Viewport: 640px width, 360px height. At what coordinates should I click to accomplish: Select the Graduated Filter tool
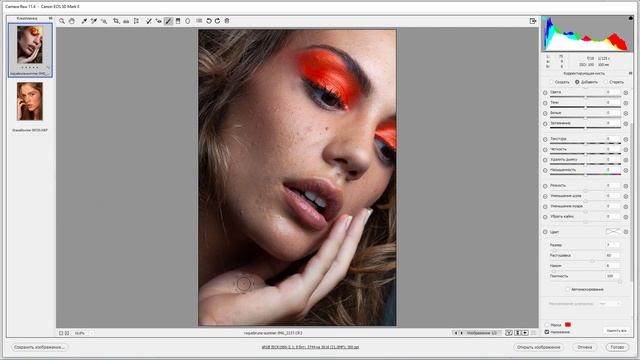(178, 21)
